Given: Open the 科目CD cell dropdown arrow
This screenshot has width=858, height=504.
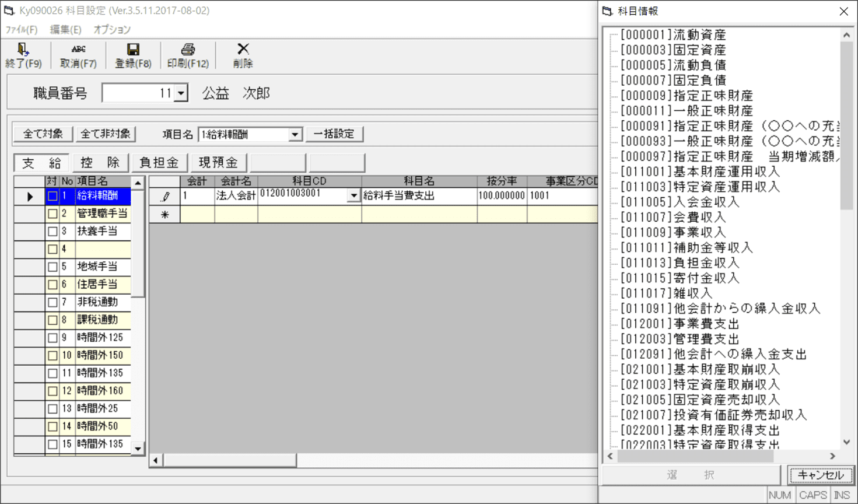Looking at the screenshot, I should pos(353,196).
